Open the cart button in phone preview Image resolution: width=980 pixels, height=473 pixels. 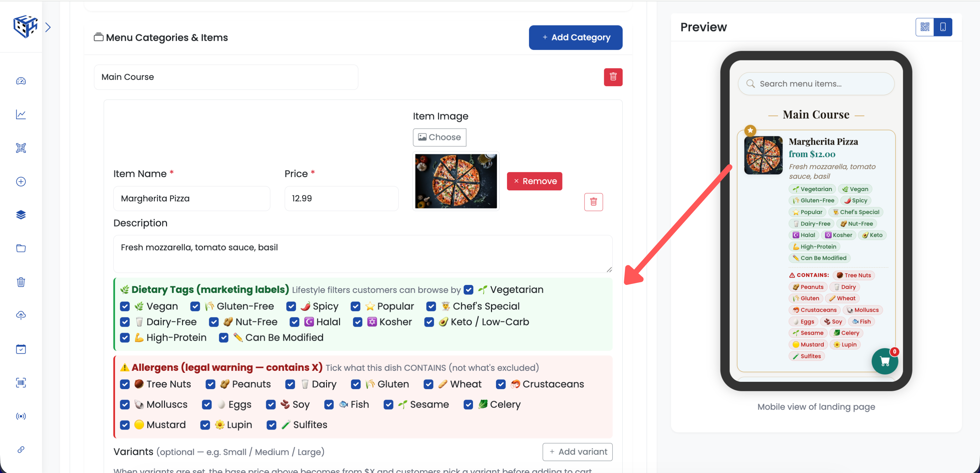(x=884, y=361)
